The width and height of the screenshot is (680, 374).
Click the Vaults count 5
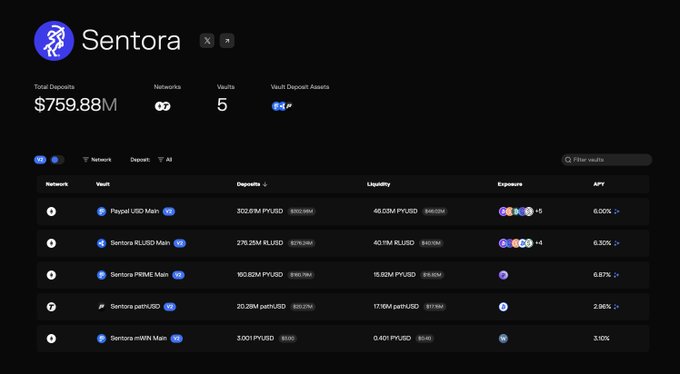click(222, 105)
